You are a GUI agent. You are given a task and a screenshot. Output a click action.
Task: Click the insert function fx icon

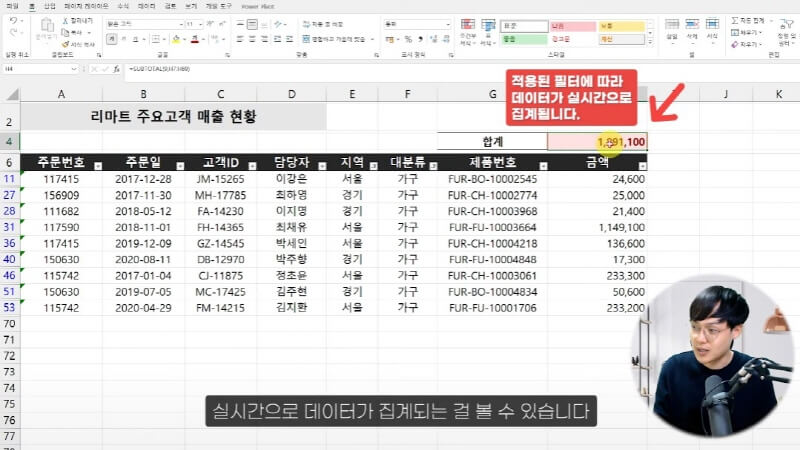point(116,69)
